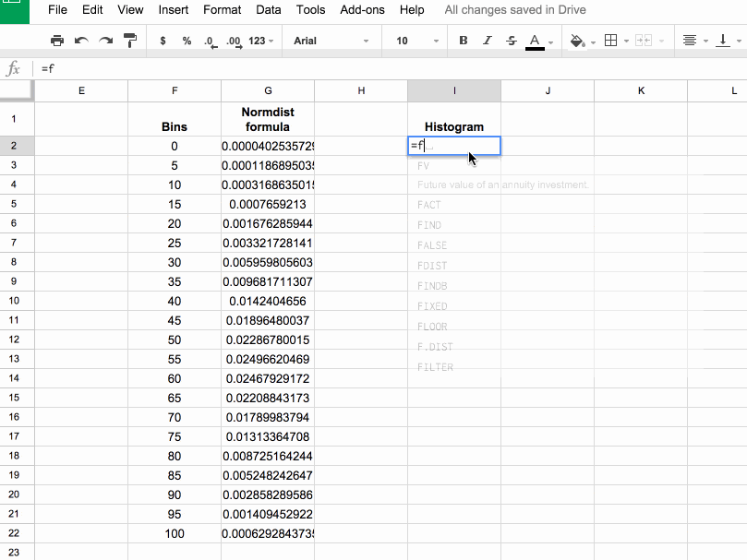Click the Bins header cell
This screenshot has width=747, height=560.
coord(175,119)
